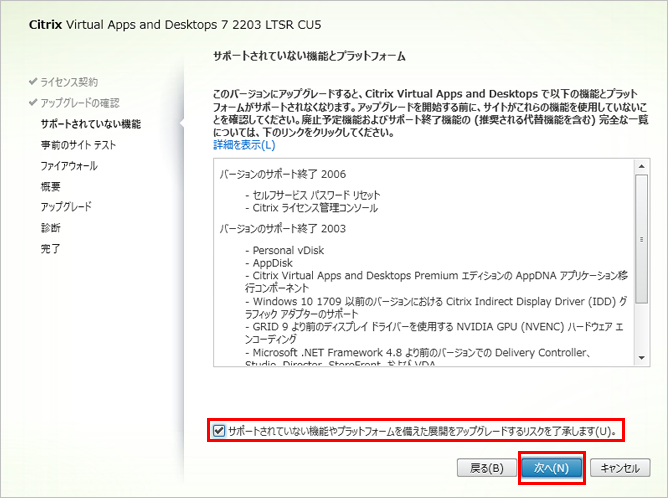The width and height of the screenshot is (668, 498).
Task: Select the 診断 step in the sidebar
Action: (51, 228)
